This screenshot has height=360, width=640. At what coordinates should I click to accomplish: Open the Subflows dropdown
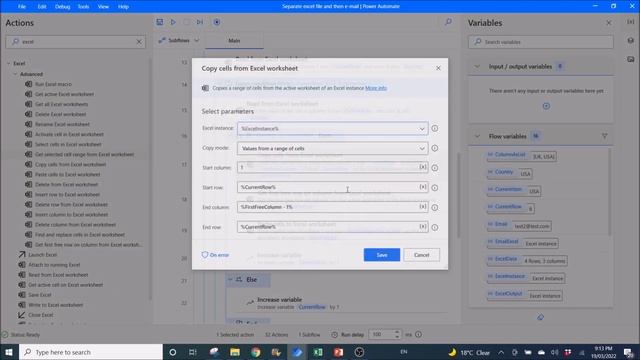(x=179, y=40)
